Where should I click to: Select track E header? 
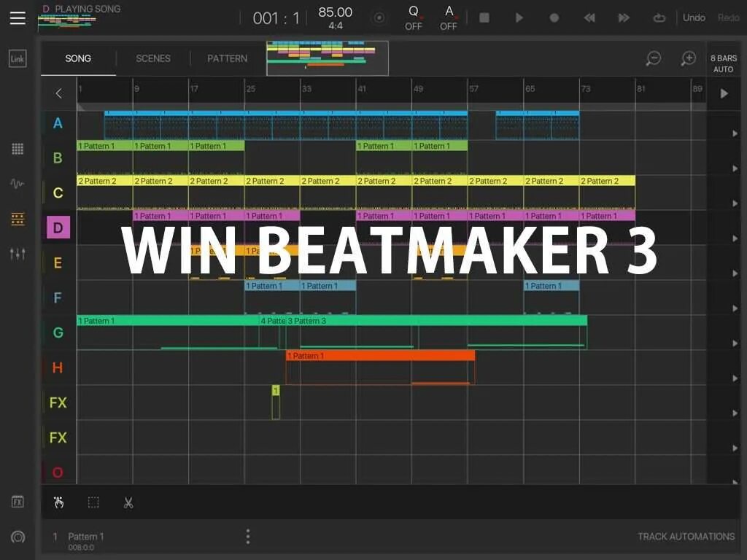point(58,262)
